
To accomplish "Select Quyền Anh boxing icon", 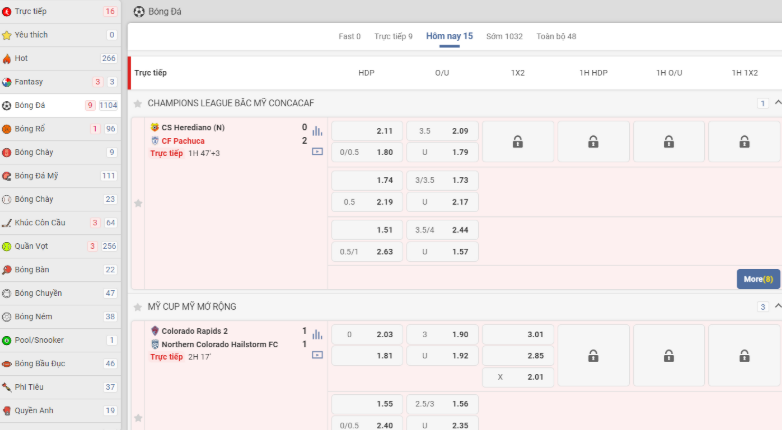I will tap(6, 411).
